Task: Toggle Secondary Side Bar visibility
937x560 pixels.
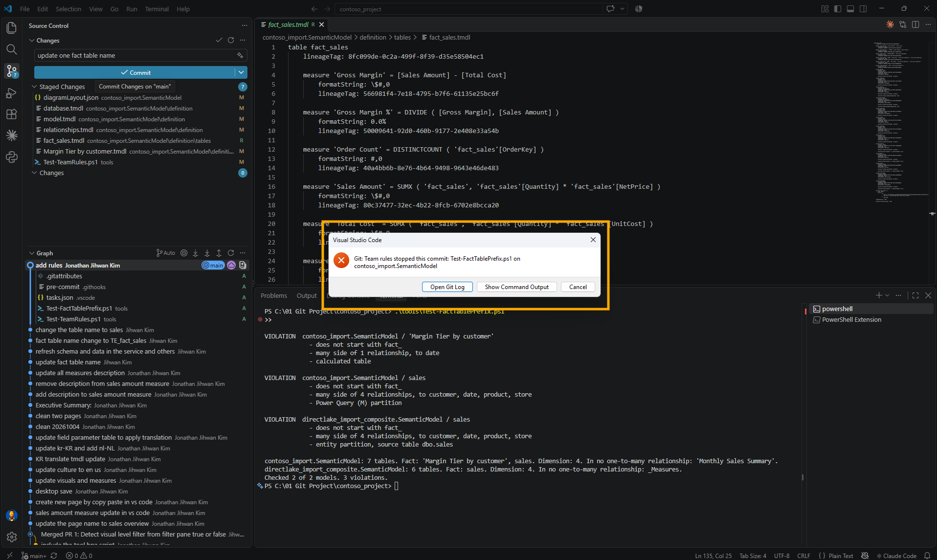Action: (863, 9)
